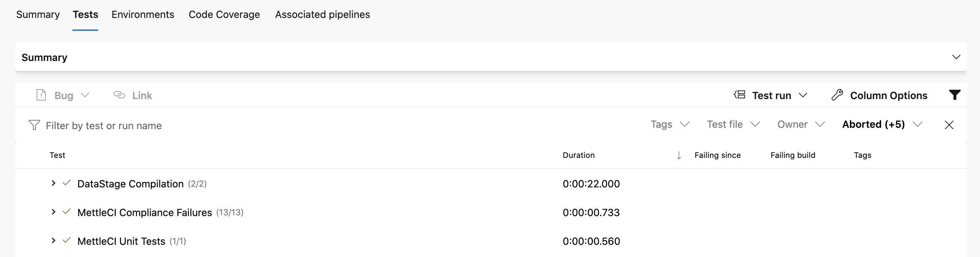Screen dimensions: 980x257
Task: Collapse the Summary panel chevron
Action: (x=956, y=57)
